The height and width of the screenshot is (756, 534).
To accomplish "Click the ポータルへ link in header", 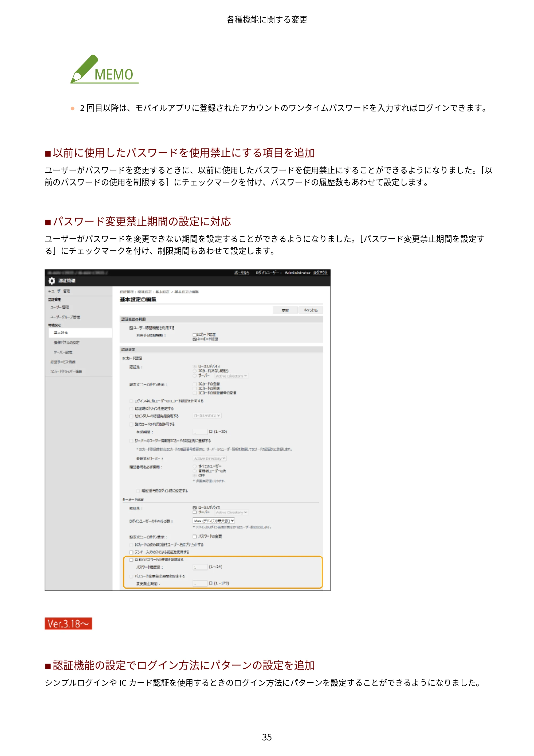I will [242, 273].
